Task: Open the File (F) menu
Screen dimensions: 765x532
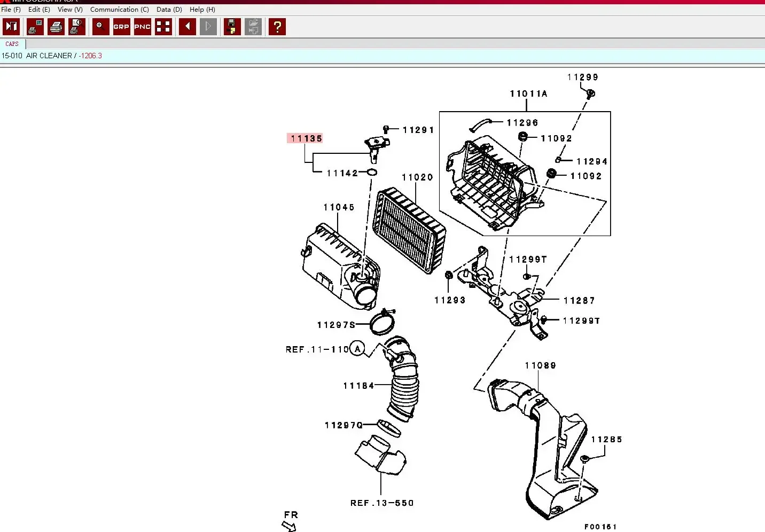Action: point(11,10)
